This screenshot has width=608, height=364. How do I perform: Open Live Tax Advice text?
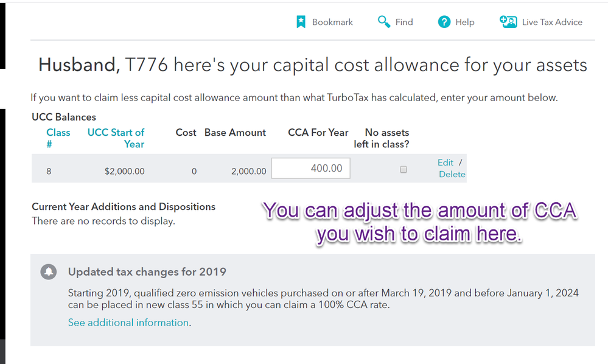pos(552,22)
